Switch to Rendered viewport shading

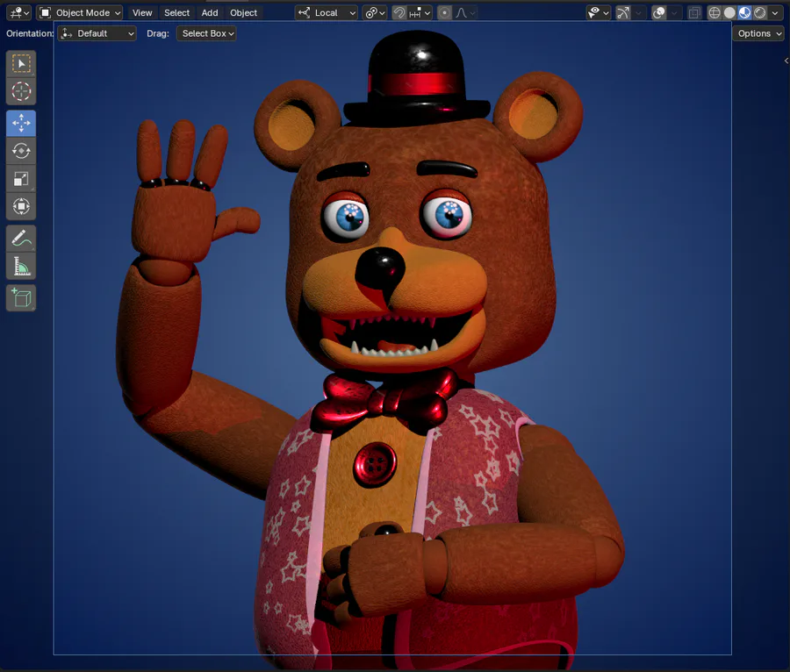click(x=760, y=12)
